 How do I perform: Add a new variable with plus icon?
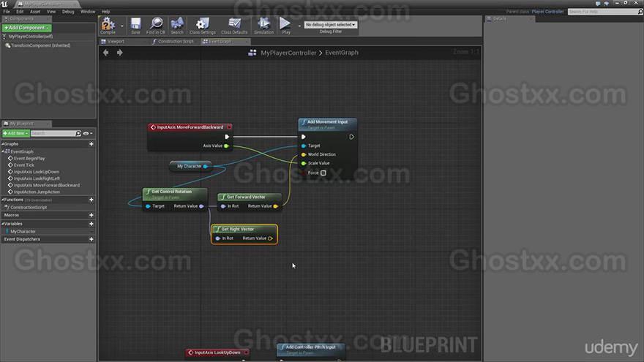coord(91,224)
